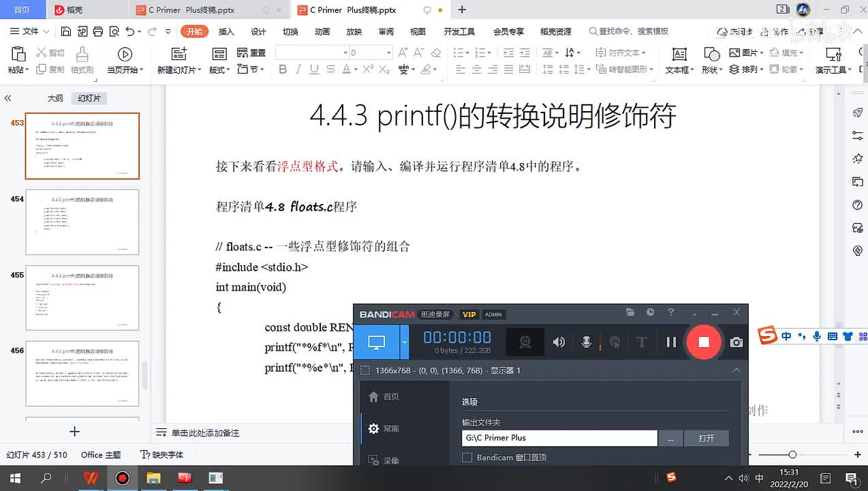Adjust the zoom slider handle
This screenshot has width=868, height=491.
click(792, 454)
